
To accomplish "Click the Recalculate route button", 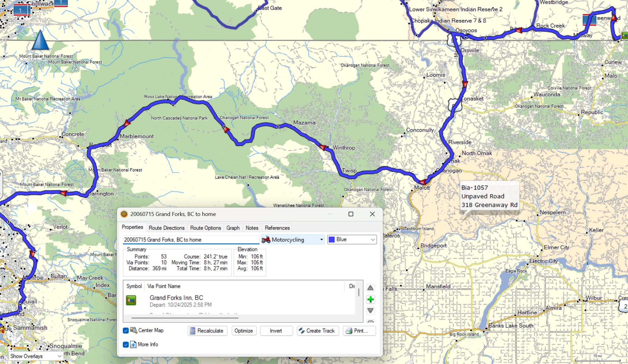I will (x=207, y=331).
